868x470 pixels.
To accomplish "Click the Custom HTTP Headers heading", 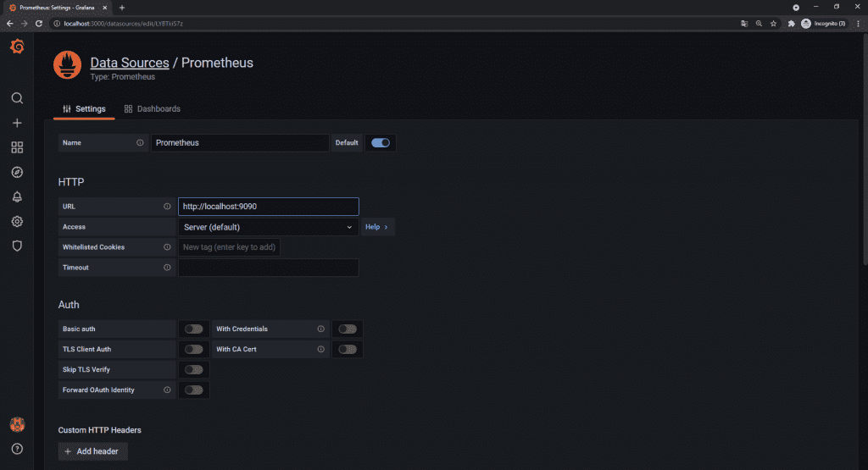I will [100, 430].
